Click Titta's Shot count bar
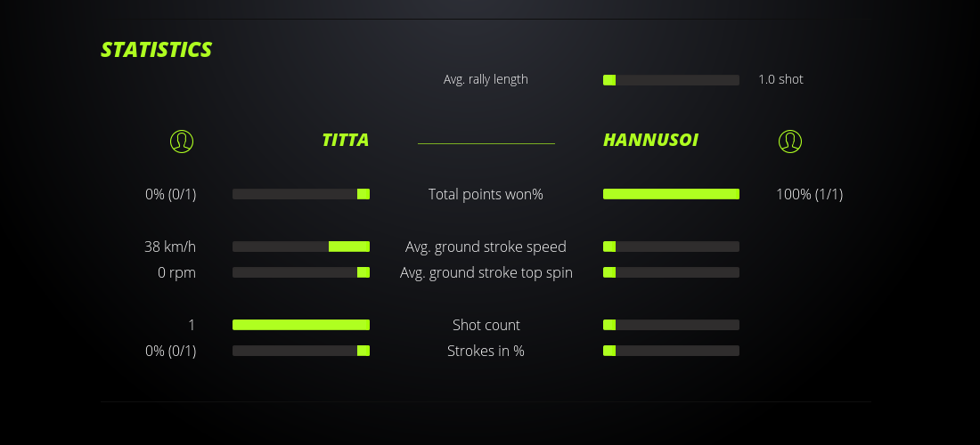Viewport: 980px width, 445px height. point(301,325)
